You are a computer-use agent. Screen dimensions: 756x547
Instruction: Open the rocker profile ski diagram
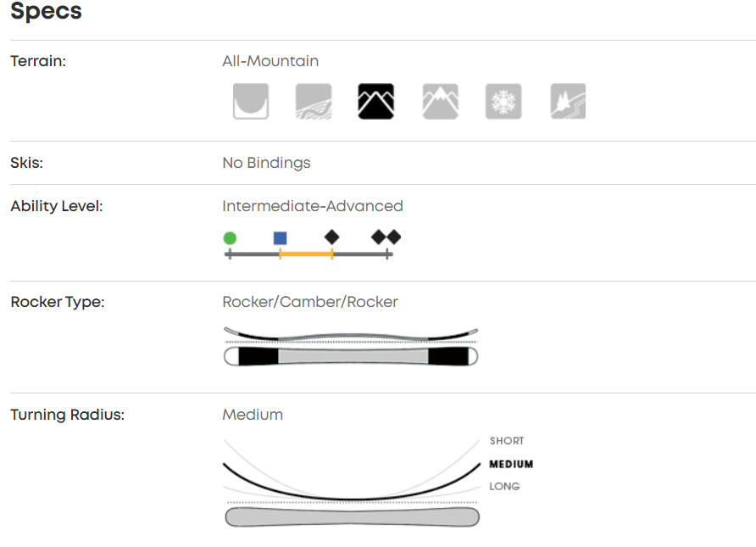(x=351, y=346)
